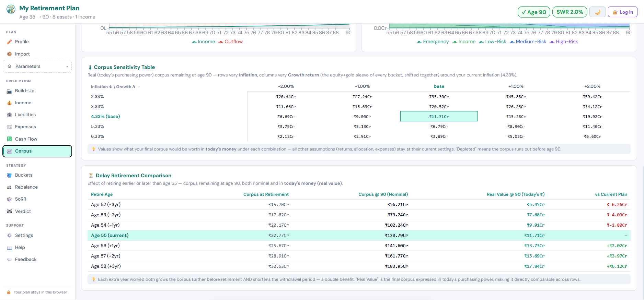Image resolution: width=644 pixels, height=300 pixels.
Task: Click the Age 52 (-3yr) row label
Action: coord(106,205)
